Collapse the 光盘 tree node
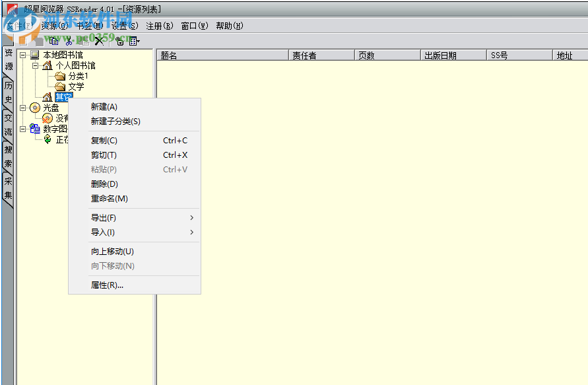The height and width of the screenshot is (385, 588). click(23, 107)
